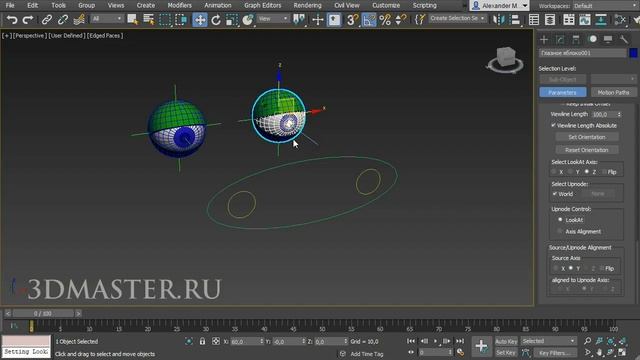
Task: Toggle Source Axis Flip checkbox
Action: (602, 268)
